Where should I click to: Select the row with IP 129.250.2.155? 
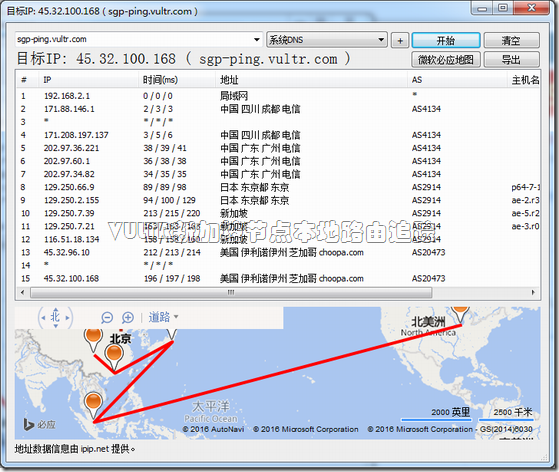pos(278,200)
